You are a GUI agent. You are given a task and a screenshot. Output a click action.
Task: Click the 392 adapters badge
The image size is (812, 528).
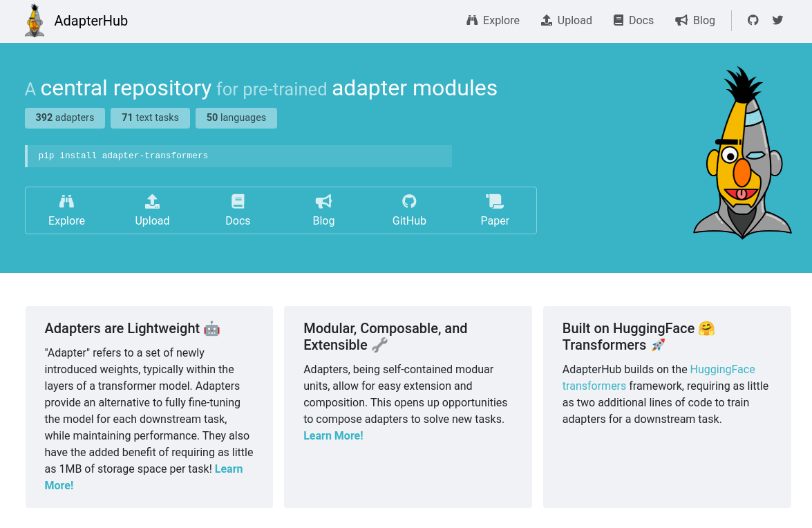tap(65, 118)
